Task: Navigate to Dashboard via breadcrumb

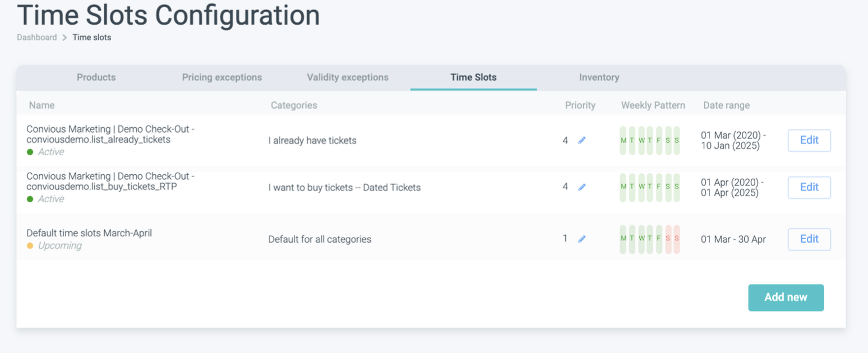Action: point(36,38)
